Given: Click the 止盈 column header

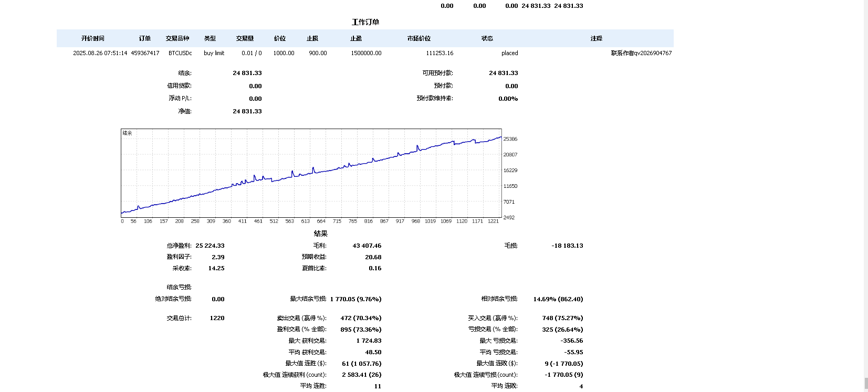Looking at the screenshot, I should point(356,38).
